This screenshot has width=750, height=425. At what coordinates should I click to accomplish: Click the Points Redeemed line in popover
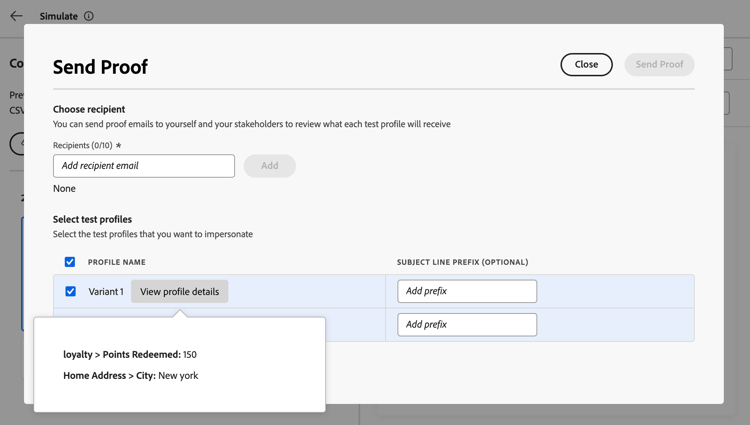(130, 354)
